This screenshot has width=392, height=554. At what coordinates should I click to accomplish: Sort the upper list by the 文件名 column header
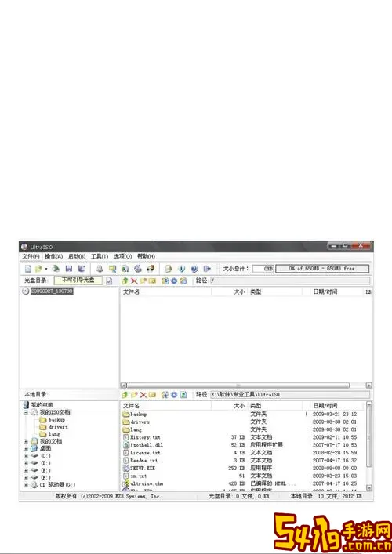click(x=165, y=291)
